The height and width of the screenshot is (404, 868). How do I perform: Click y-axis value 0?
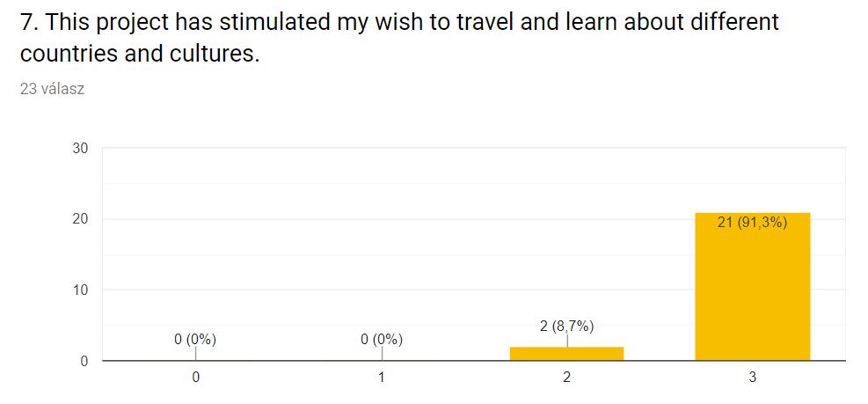(84, 362)
